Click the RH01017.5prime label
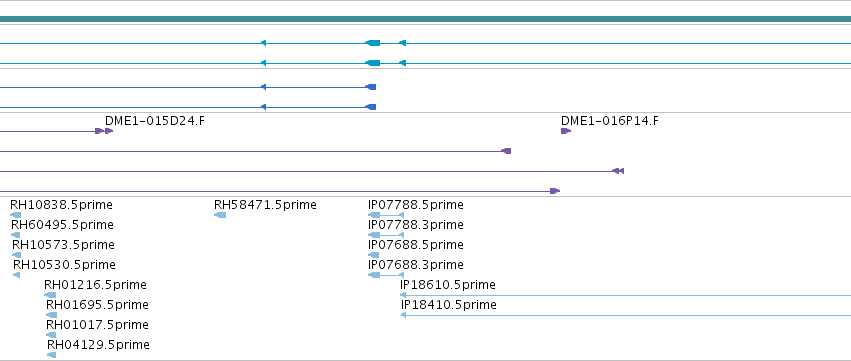The height and width of the screenshot is (361, 851). click(x=97, y=325)
